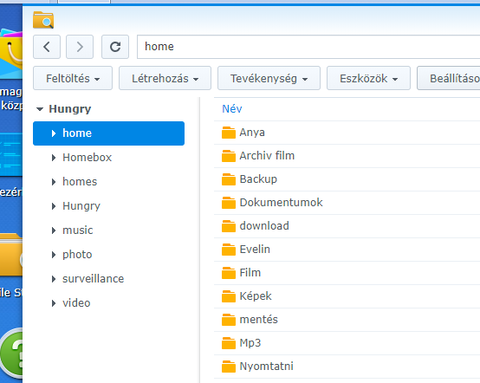Viewport: 480px width, 383px height.
Task: Go forward with the right arrow button
Action: (80, 47)
